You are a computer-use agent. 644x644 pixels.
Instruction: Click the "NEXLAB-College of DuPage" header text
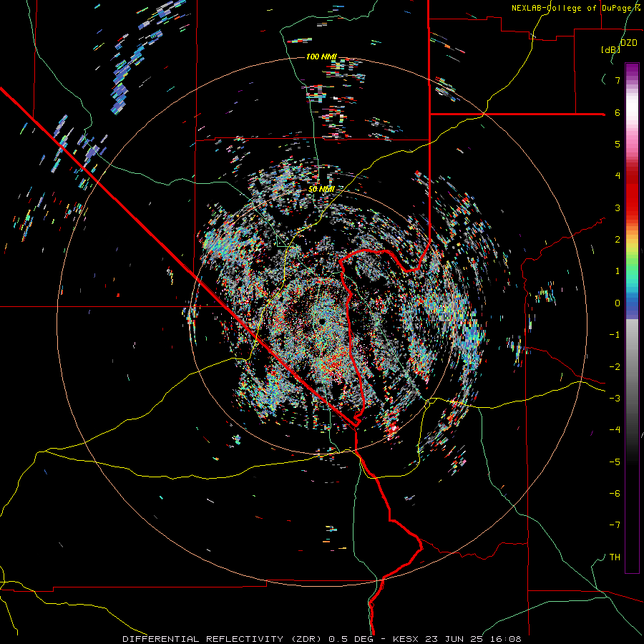pos(572,8)
